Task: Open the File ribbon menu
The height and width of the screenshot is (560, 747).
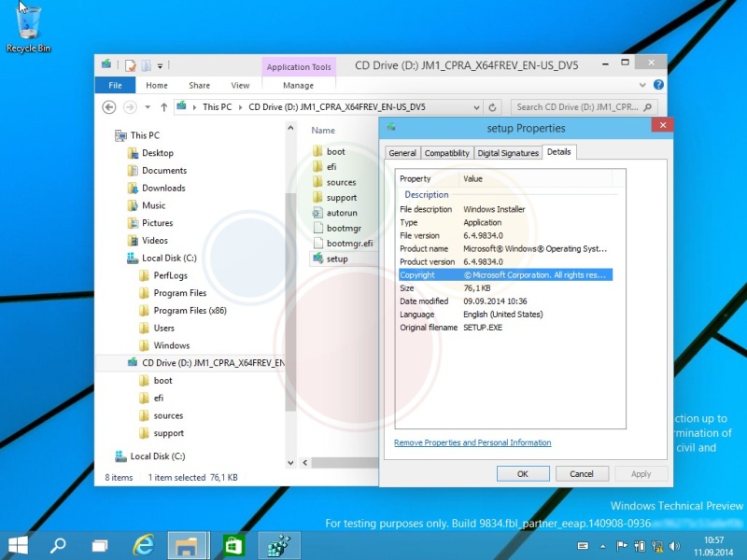Action: pyautogui.click(x=115, y=86)
